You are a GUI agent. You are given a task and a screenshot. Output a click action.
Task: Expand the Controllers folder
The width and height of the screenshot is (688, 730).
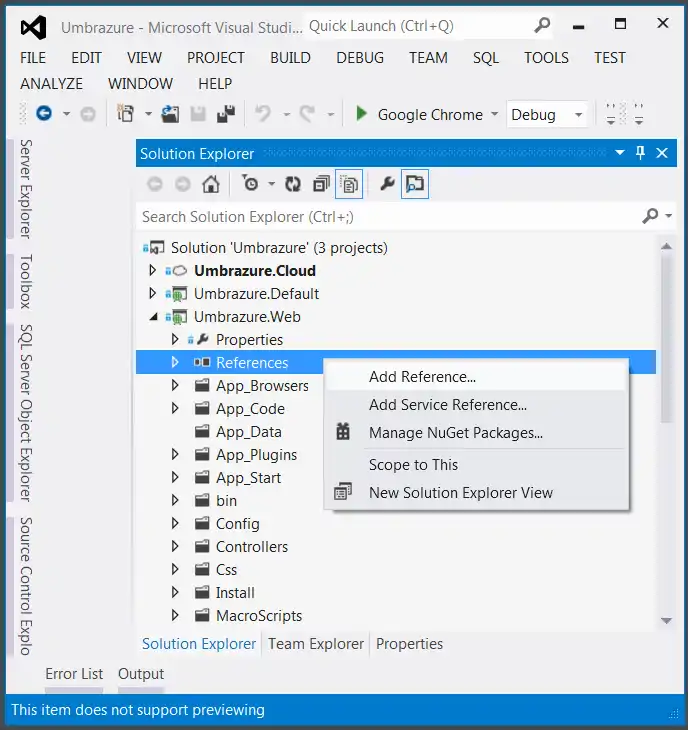(x=175, y=546)
